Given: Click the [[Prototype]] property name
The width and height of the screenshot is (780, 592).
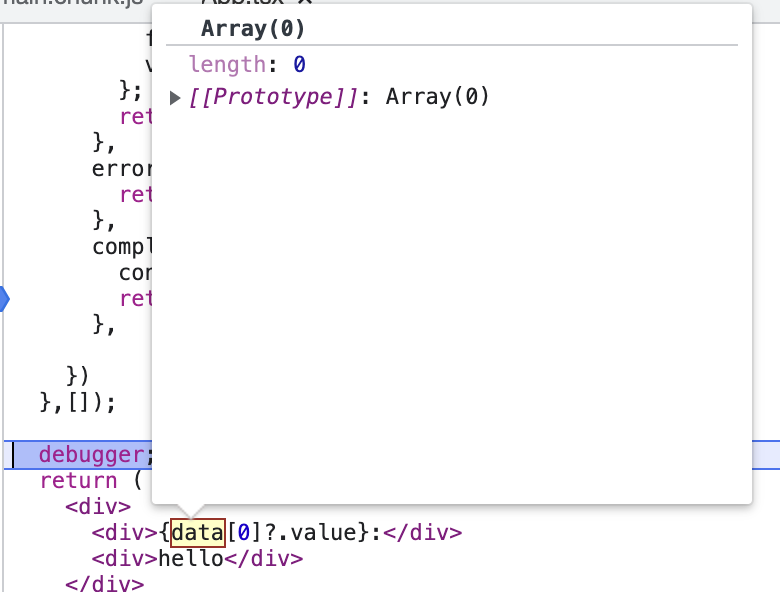Looking at the screenshot, I should coord(273,97).
